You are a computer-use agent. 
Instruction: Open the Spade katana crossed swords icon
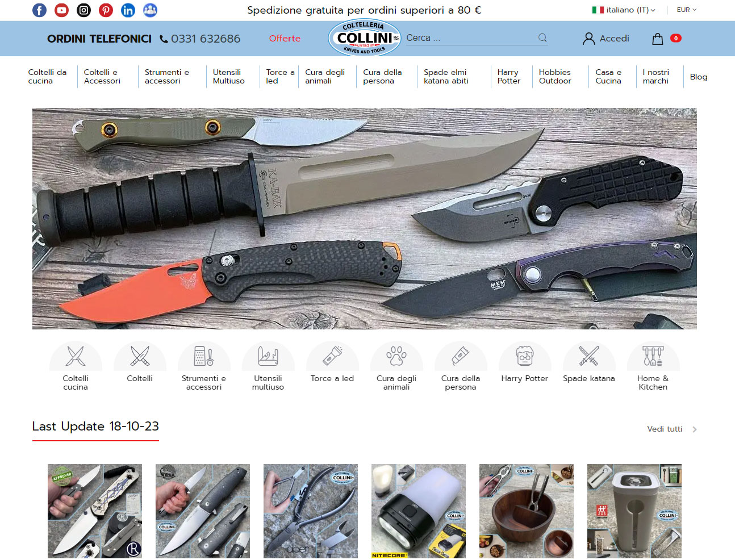[x=589, y=357]
